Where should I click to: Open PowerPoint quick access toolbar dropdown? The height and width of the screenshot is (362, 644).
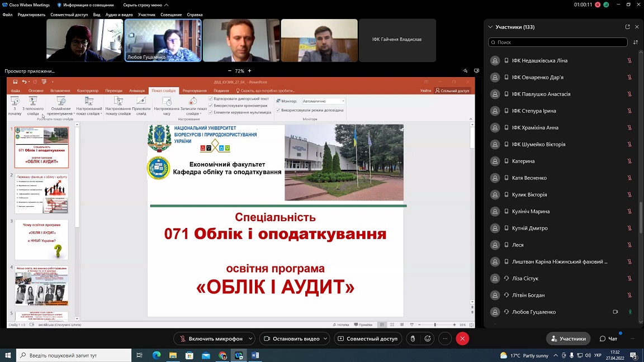pos(53,82)
